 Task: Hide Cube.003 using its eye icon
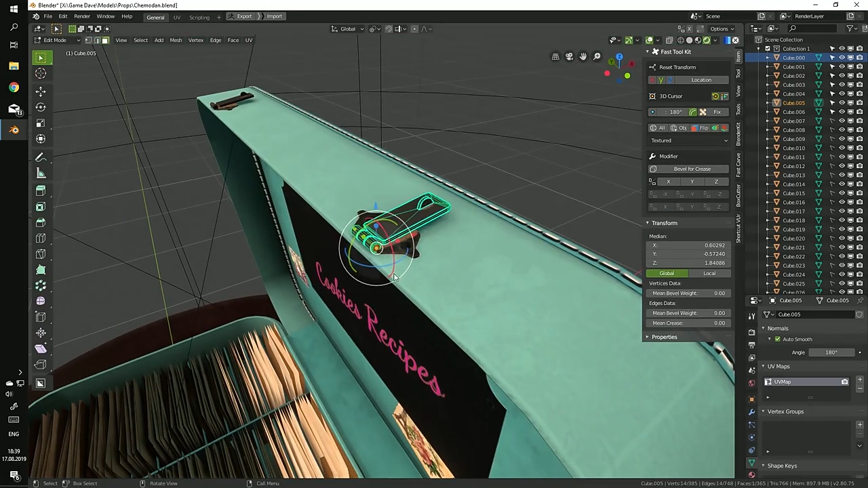842,85
